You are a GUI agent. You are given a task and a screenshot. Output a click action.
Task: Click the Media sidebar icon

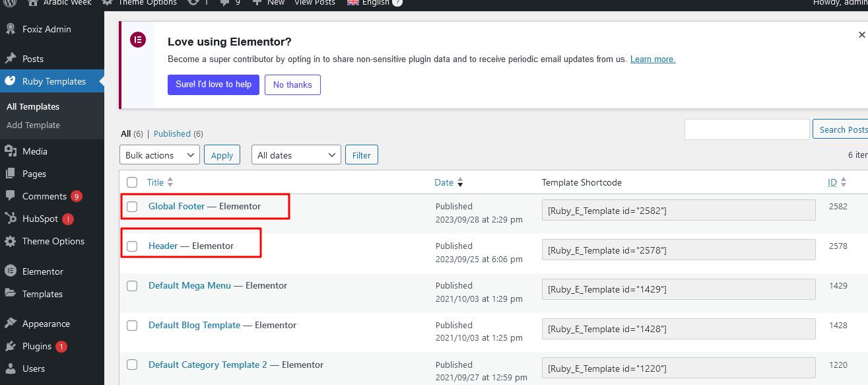tap(10, 151)
